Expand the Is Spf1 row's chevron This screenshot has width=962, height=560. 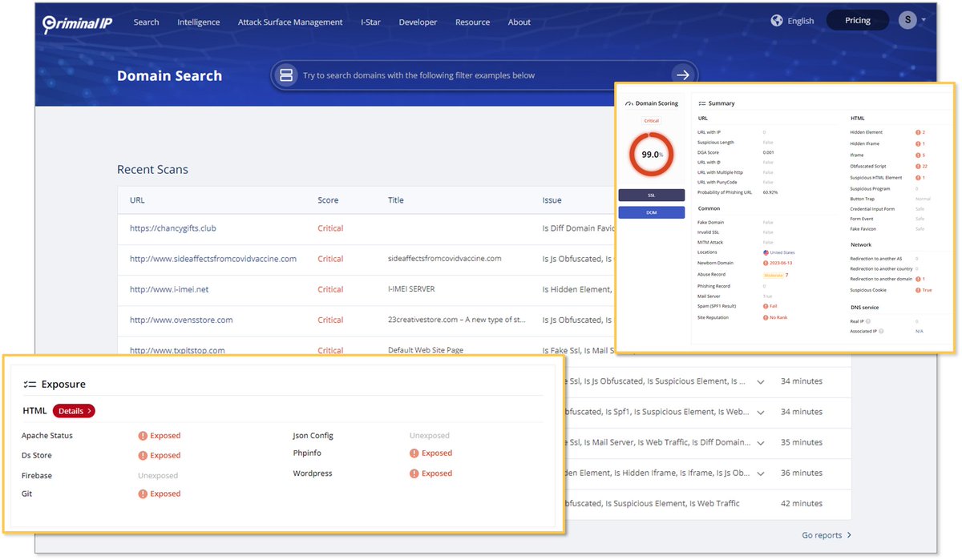click(x=760, y=412)
